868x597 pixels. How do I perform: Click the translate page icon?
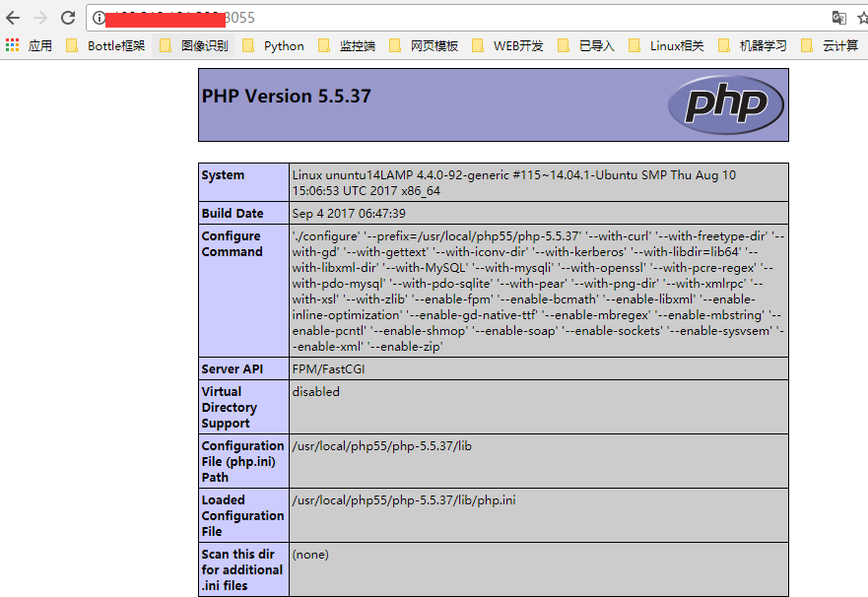tap(838, 18)
